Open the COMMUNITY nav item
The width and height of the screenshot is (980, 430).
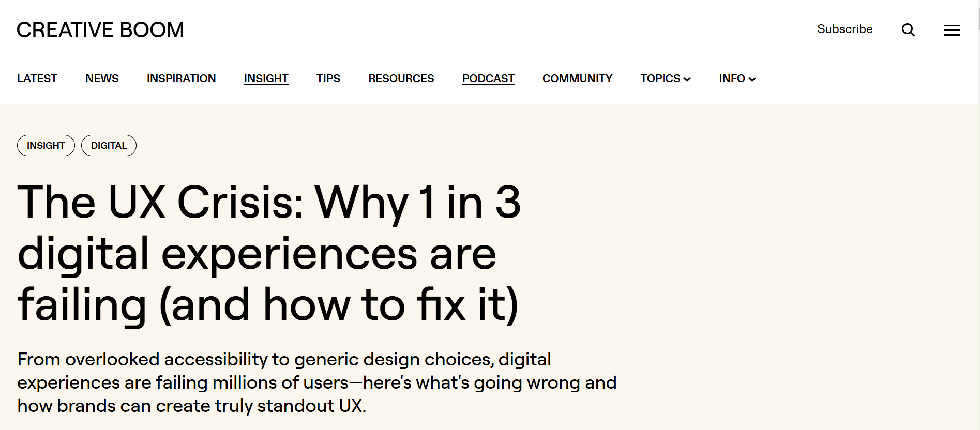point(577,79)
